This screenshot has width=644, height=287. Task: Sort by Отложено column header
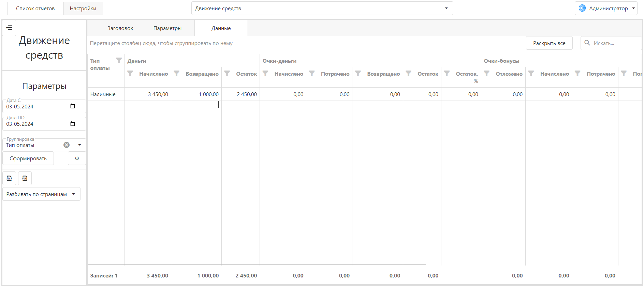coord(509,74)
